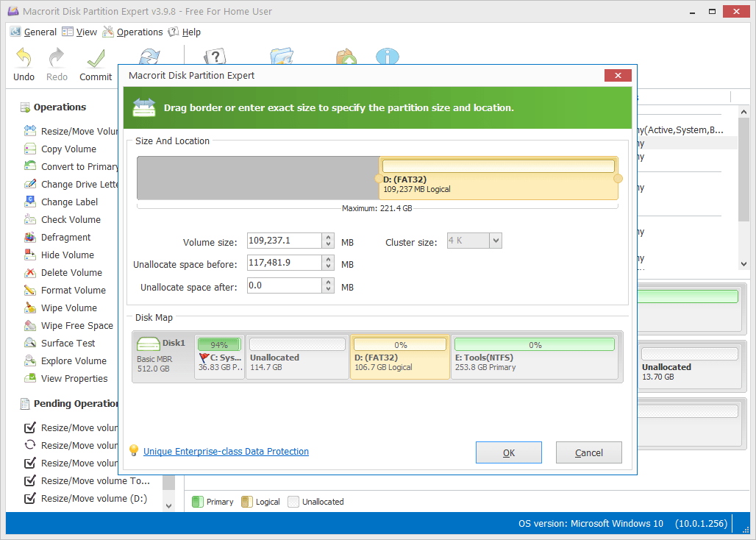Image resolution: width=756 pixels, height=540 pixels.
Task: Toggle Resize/Move volume (D:) pending checkbox
Action: coord(30,498)
